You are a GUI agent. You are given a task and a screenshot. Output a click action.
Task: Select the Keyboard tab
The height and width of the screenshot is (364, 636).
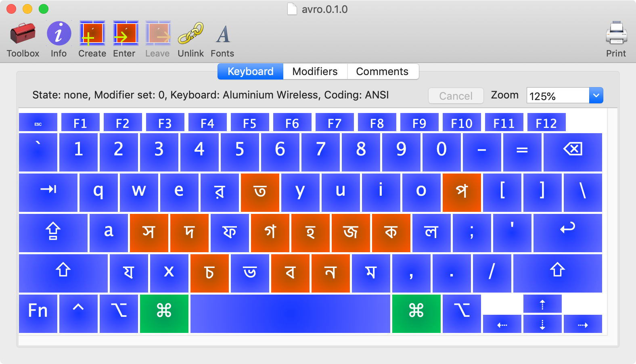(x=250, y=71)
